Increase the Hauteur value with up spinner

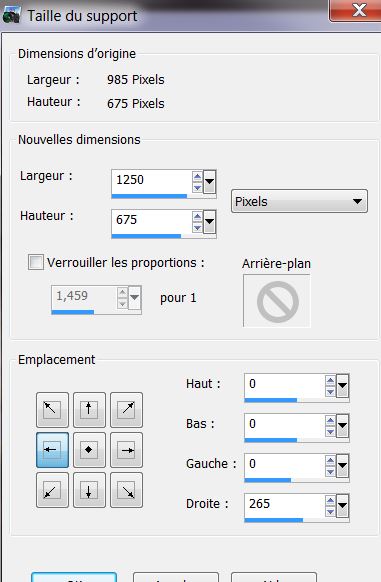[x=198, y=216]
